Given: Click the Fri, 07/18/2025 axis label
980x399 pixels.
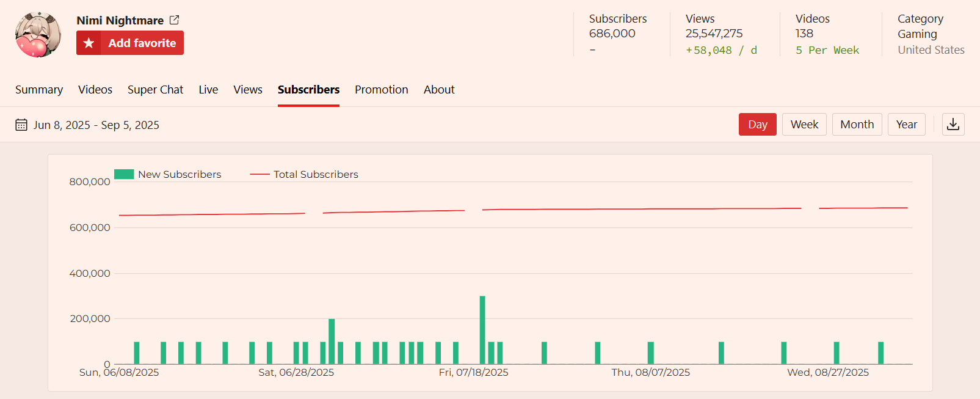Looking at the screenshot, I should click(x=473, y=372).
